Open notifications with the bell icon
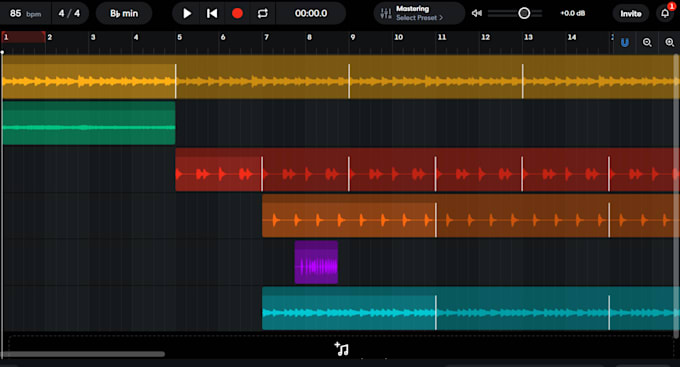 coord(665,13)
